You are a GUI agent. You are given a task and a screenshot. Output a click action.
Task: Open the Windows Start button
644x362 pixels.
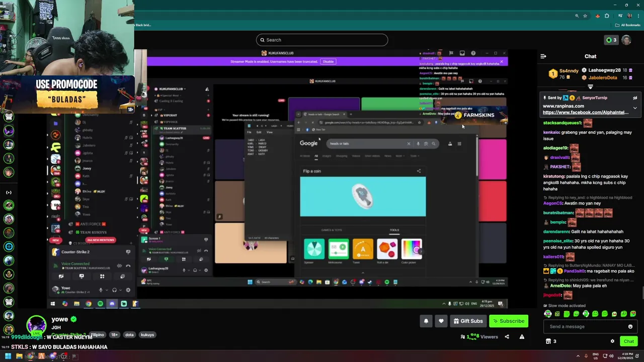click(8, 356)
